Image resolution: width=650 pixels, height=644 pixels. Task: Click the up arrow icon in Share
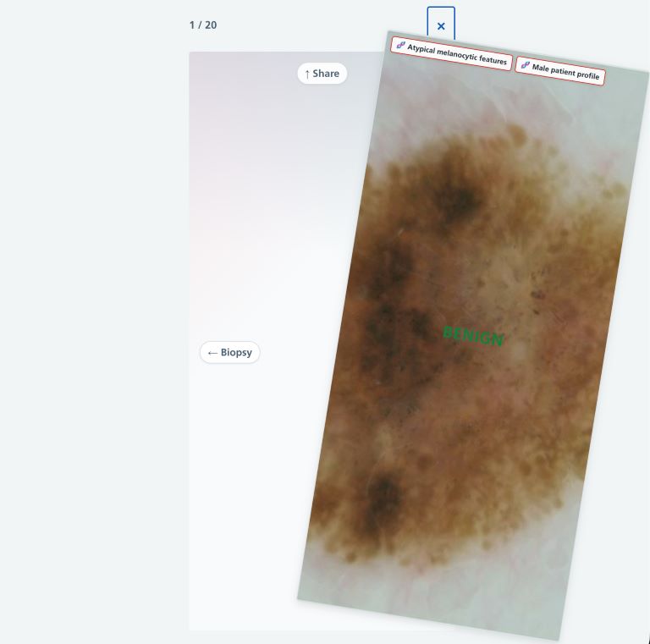tap(307, 74)
